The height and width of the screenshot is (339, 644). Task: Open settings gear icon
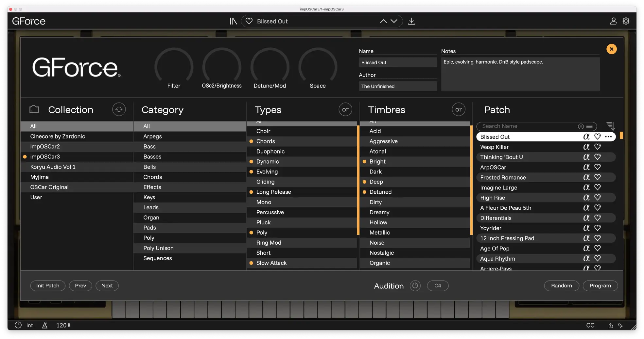click(x=626, y=21)
